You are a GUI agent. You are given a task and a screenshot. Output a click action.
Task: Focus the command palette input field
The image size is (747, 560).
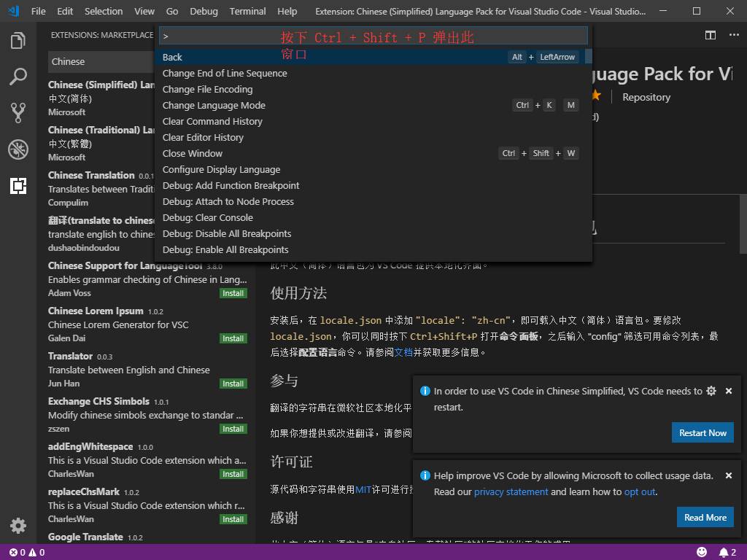coord(373,36)
